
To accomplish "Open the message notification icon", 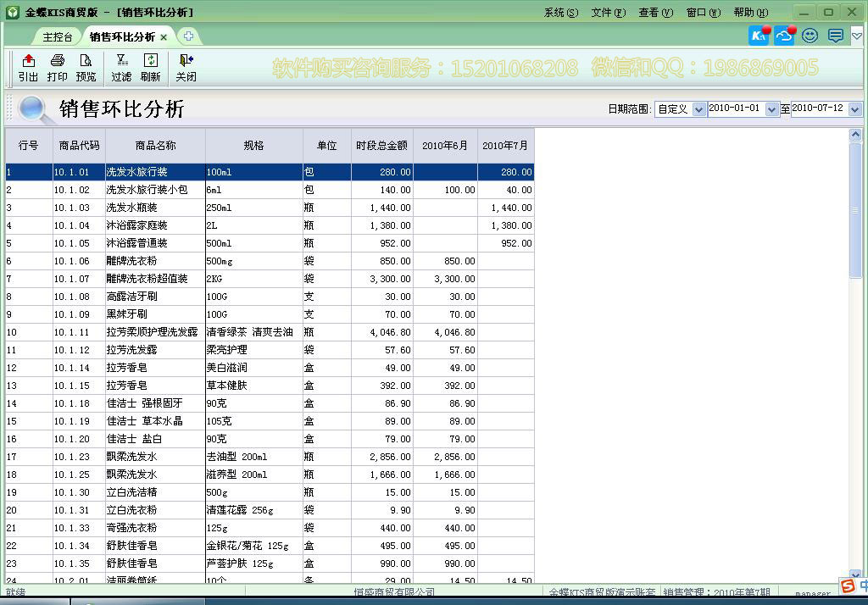I will [x=833, y=35].
